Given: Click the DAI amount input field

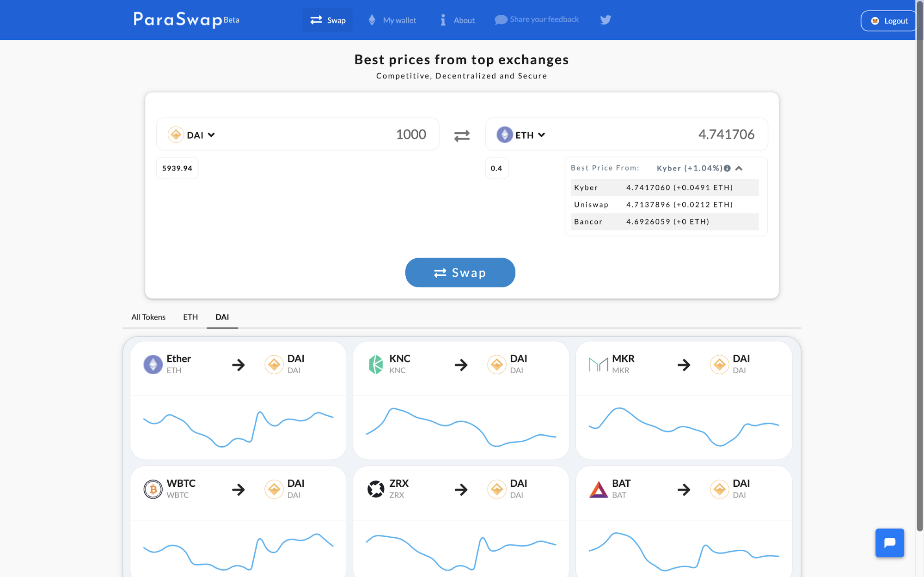Looking at the screenshot, I should [x=324, y=134].
